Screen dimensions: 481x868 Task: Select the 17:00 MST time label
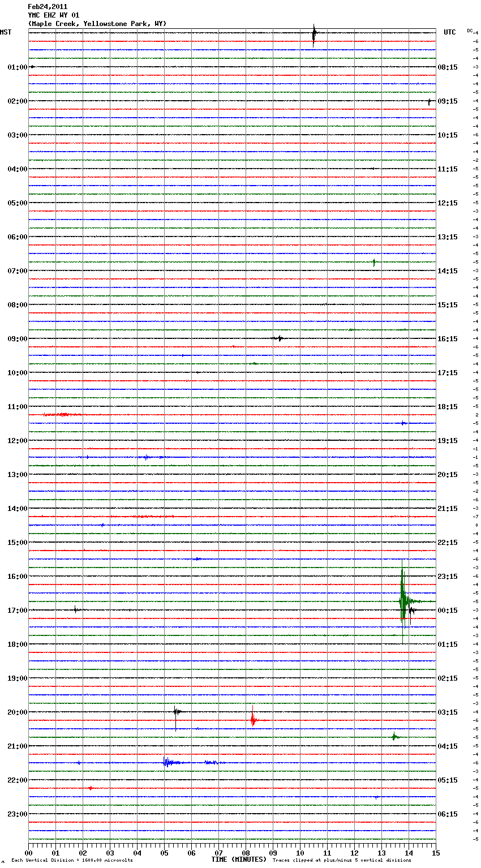point(18,611)
